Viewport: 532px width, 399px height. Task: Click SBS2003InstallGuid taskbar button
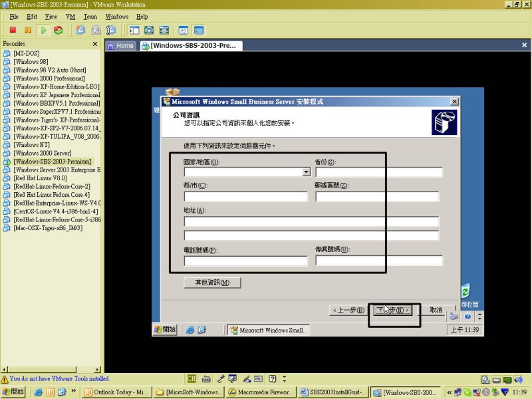point(334,392)
